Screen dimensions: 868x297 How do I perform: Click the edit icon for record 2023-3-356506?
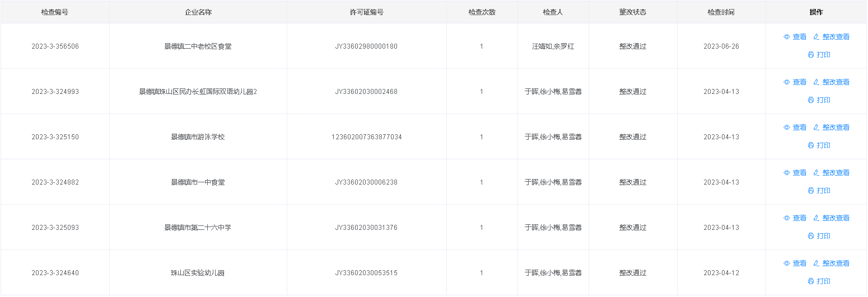(816, 37)
